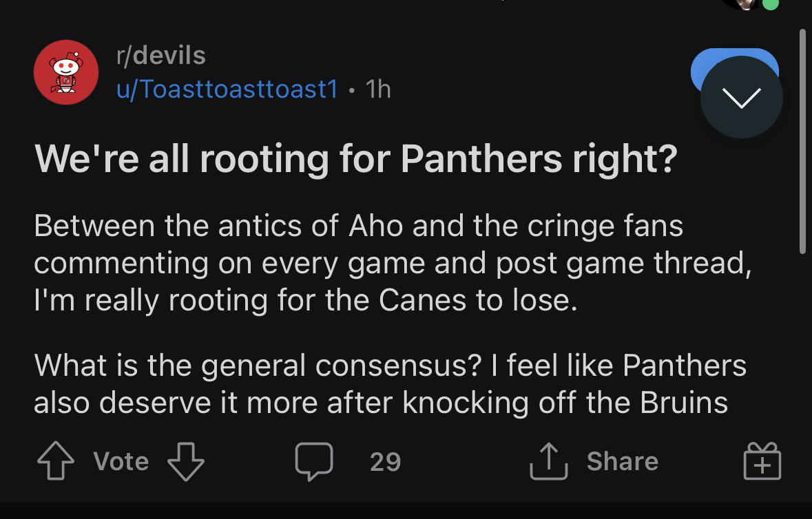Click the 1h post timestamp
The height and width of the screenshot is (519, 812).
click(378, 89)
